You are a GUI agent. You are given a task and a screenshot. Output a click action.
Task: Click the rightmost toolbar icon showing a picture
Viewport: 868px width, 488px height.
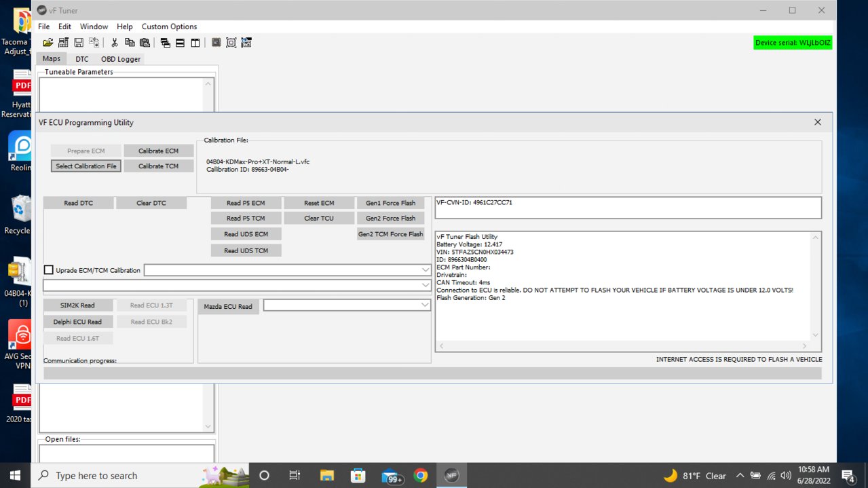pyautogui.click(x=246, y=42)
